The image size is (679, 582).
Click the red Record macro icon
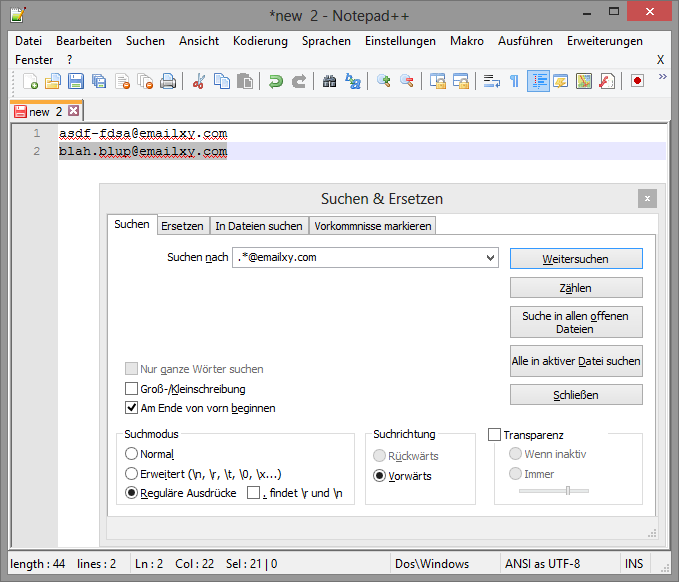pyautogui.click(x=637, y=81)
